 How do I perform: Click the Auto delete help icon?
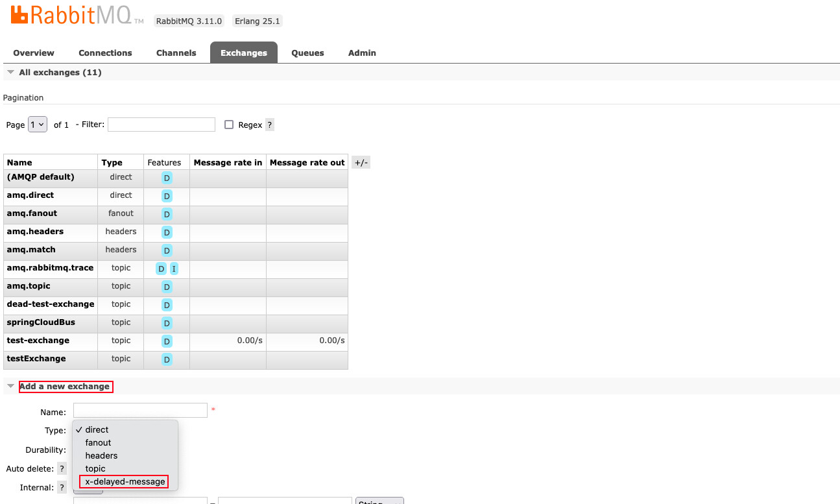[62, 468]
